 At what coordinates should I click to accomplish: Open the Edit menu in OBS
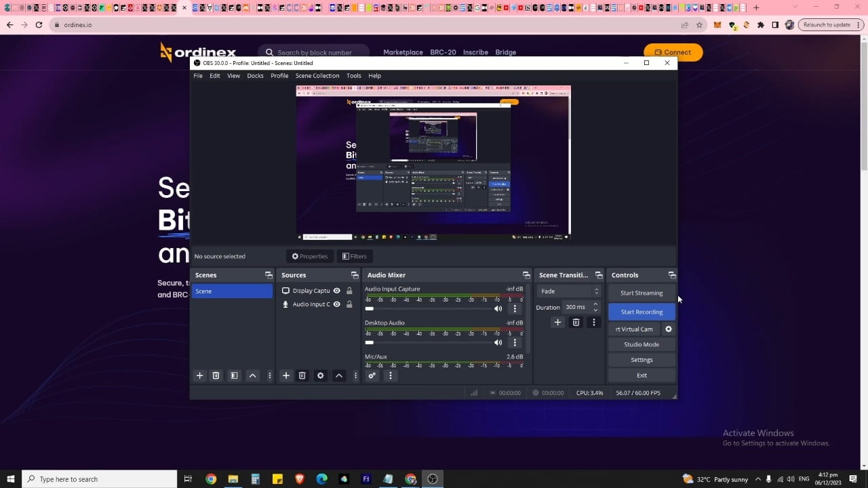214,76
